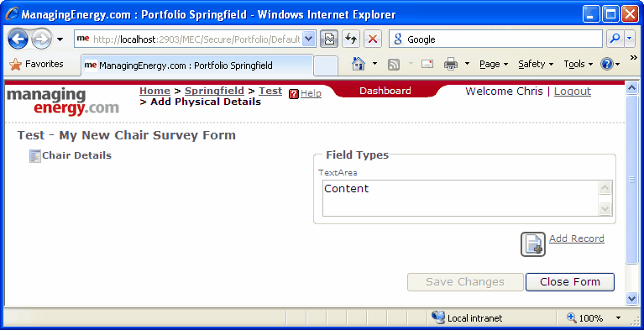644x330 pixels.
Task: Follow the Logout link
Action: coord(573,92)
